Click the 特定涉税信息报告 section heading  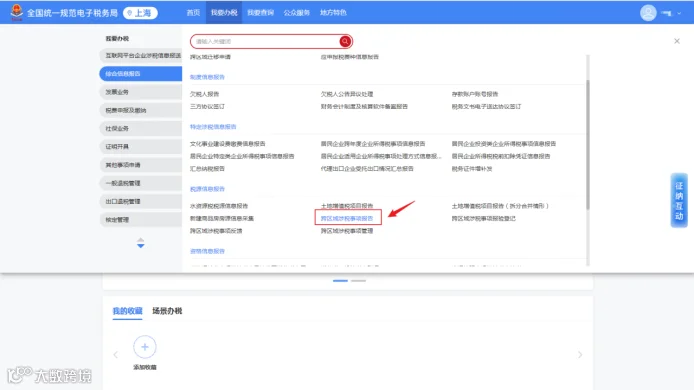[x=213, y=127]
